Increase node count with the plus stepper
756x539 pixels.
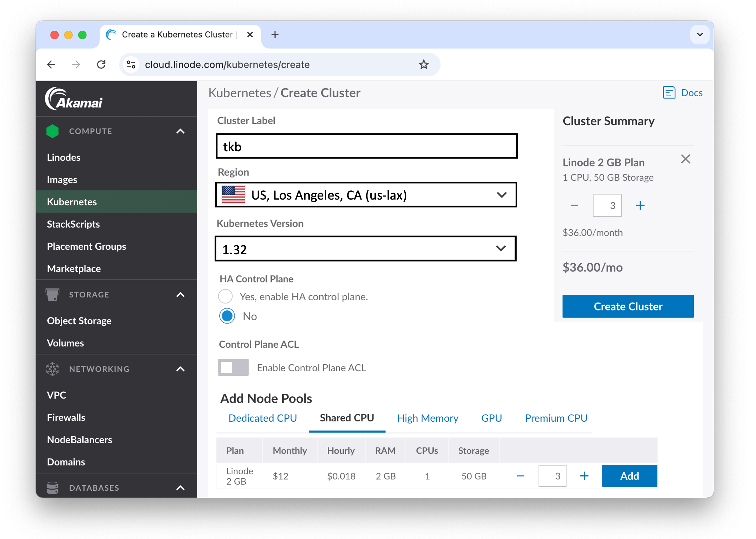pyautogui.click(x=640, y=205)
